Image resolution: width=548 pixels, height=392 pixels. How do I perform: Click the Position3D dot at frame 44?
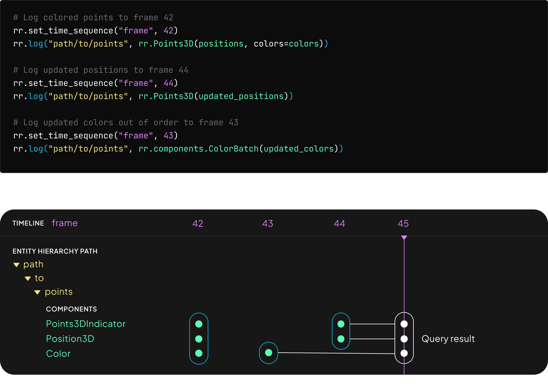tap(340, 339)
